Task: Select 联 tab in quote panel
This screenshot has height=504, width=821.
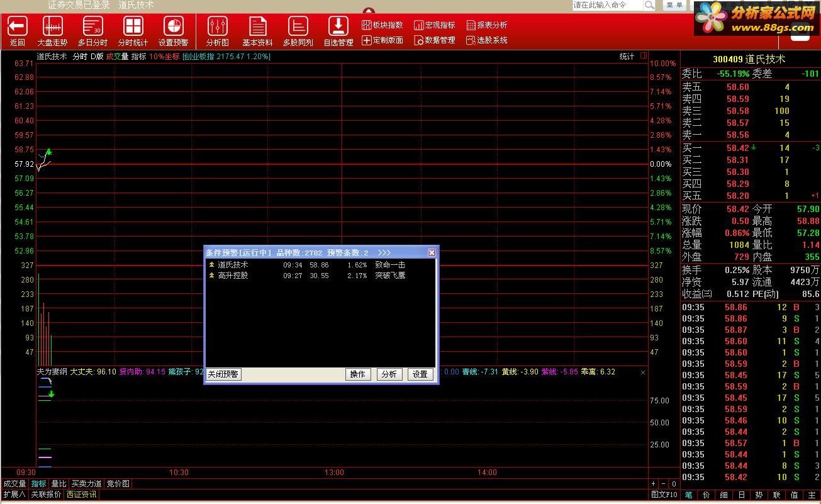Action: [777, 495]
